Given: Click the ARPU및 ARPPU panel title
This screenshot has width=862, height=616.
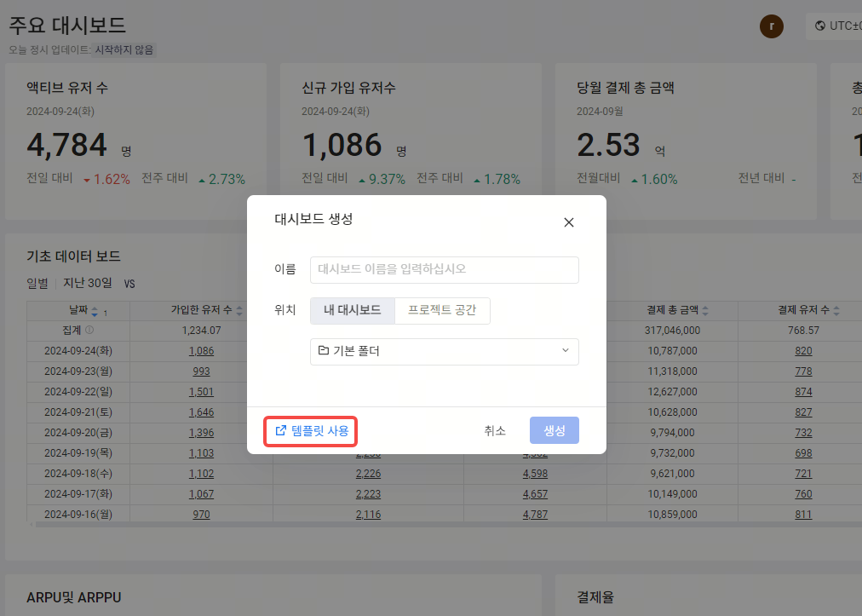Looking at the screenshot, I should (73, 597).
